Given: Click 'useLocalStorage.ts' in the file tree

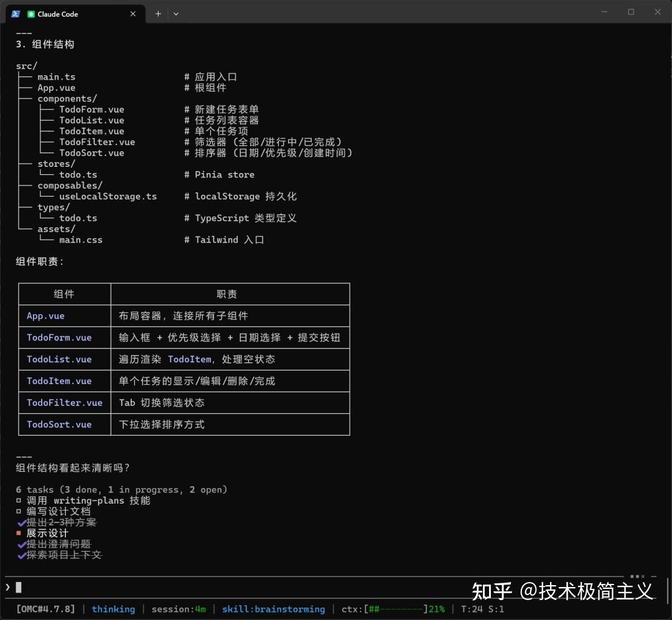Looking at the screenshot, I should [x=108, y=196].
